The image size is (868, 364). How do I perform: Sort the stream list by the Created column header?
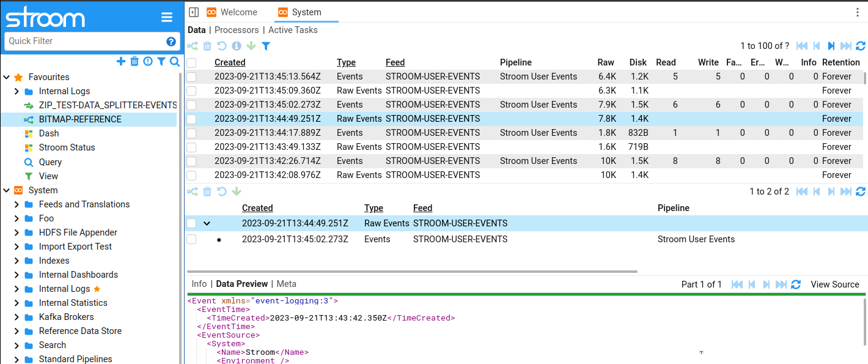tap(230, 62)
